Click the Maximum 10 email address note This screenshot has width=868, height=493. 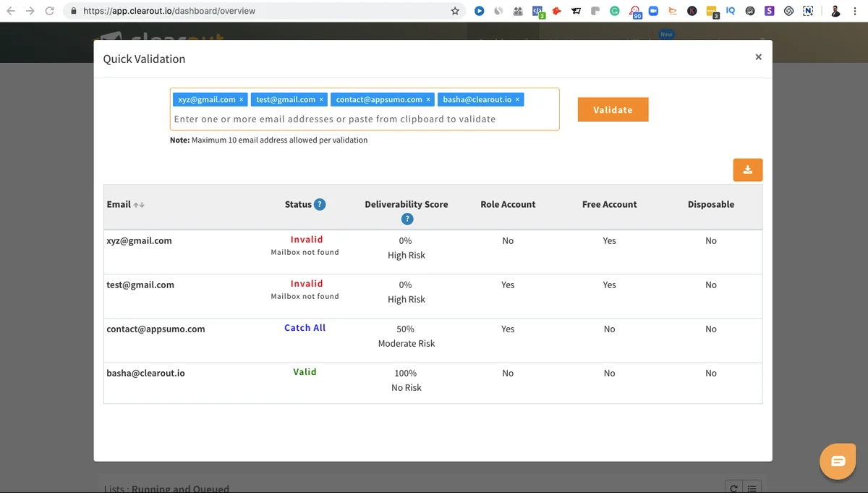(x=268, y=140)
